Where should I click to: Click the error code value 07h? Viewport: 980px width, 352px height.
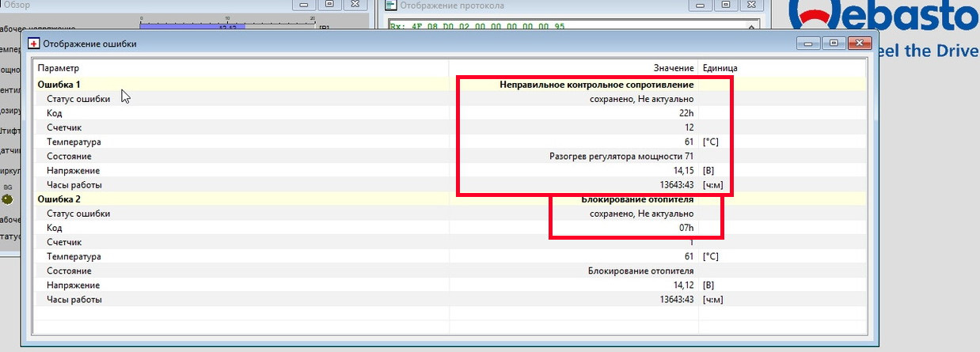click(x=686, y=228)
